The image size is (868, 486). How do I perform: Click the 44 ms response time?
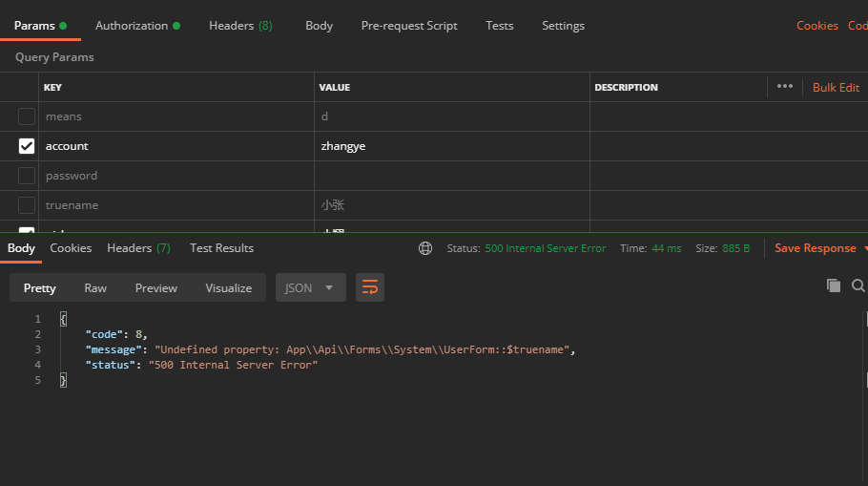click(667, 248)
